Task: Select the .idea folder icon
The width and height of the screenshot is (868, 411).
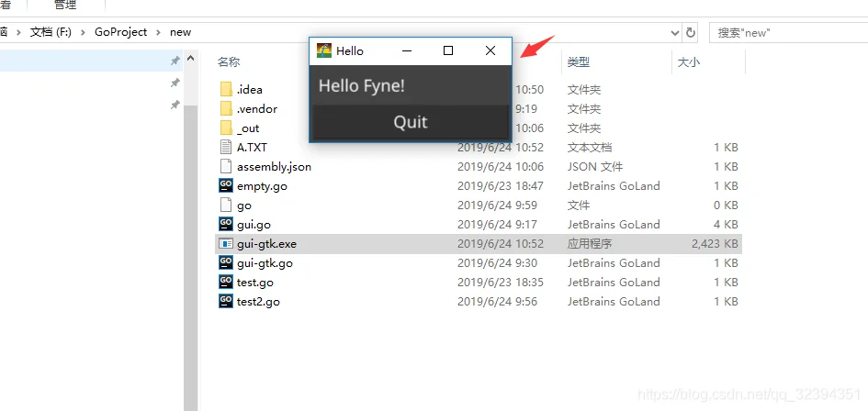Action: pos(226,90)
